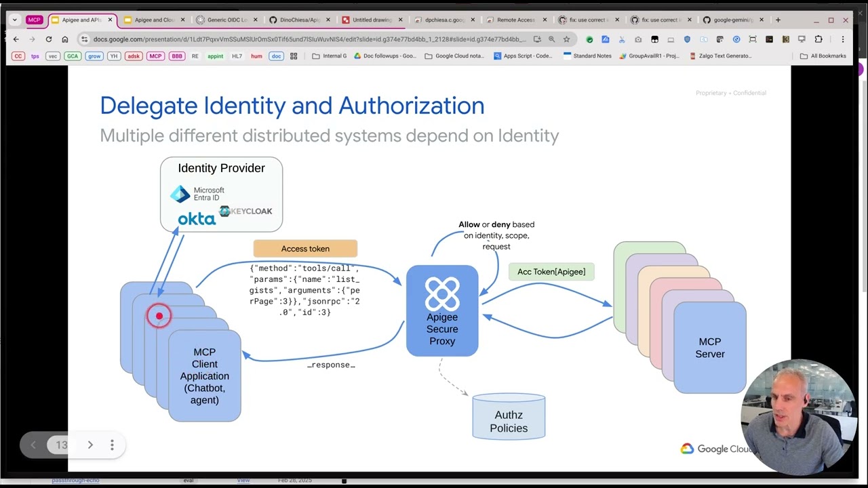
Task: Open the dark terminal extension icon
Action: tap(769, 39)
